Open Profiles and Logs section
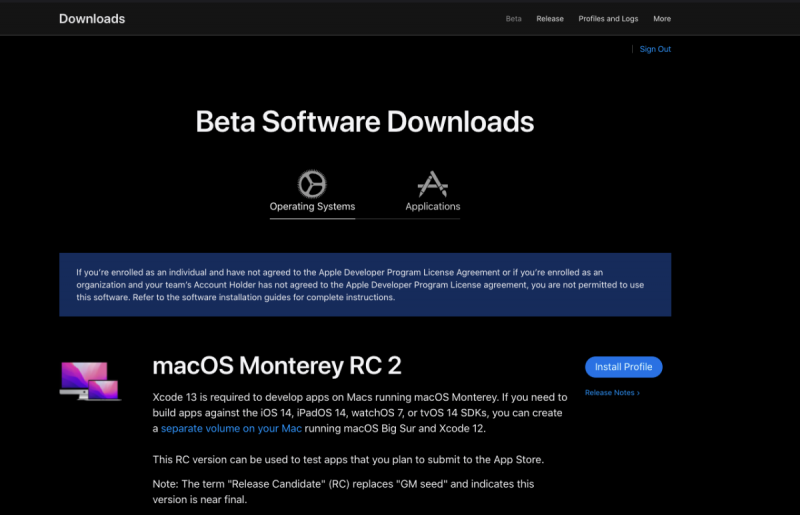 [x=608, y=19]
